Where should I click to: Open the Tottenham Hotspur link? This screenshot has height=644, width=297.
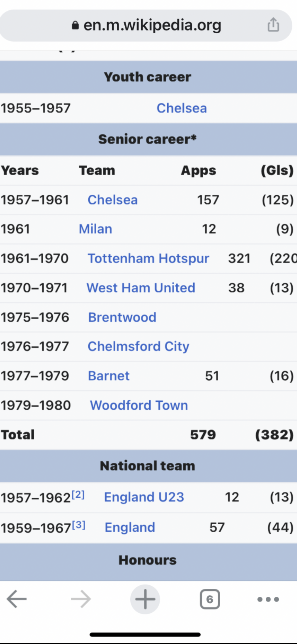tap(148, 258)
